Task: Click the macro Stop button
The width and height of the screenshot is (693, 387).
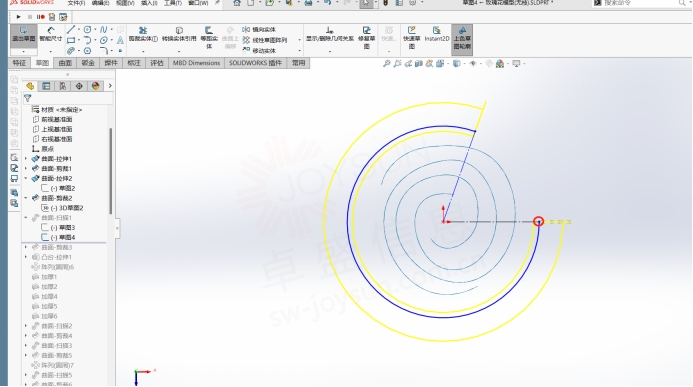Action: [30, 17]
